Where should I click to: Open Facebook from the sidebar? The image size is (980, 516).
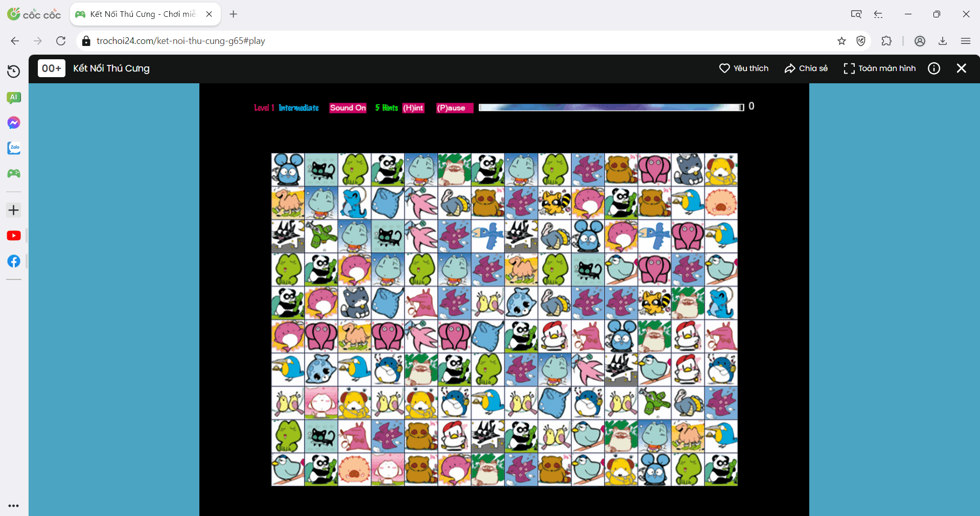tap(14, 261)
